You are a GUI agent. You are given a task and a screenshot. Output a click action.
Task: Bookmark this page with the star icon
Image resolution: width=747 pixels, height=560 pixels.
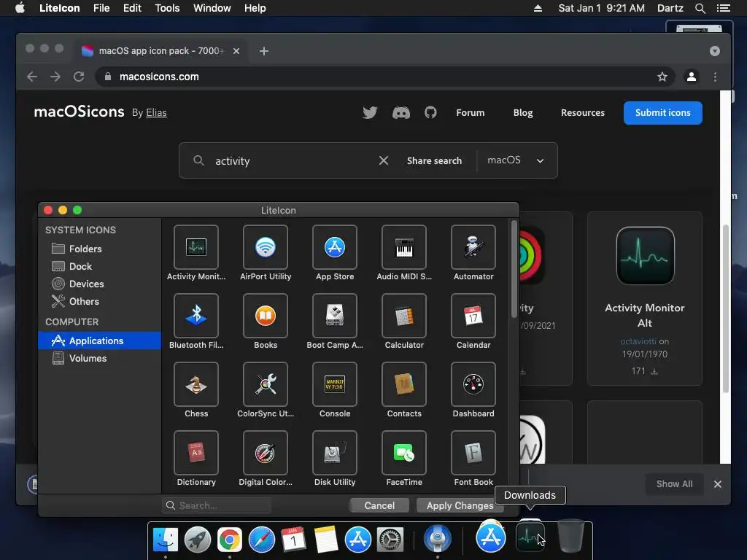(x=662, y=77)
